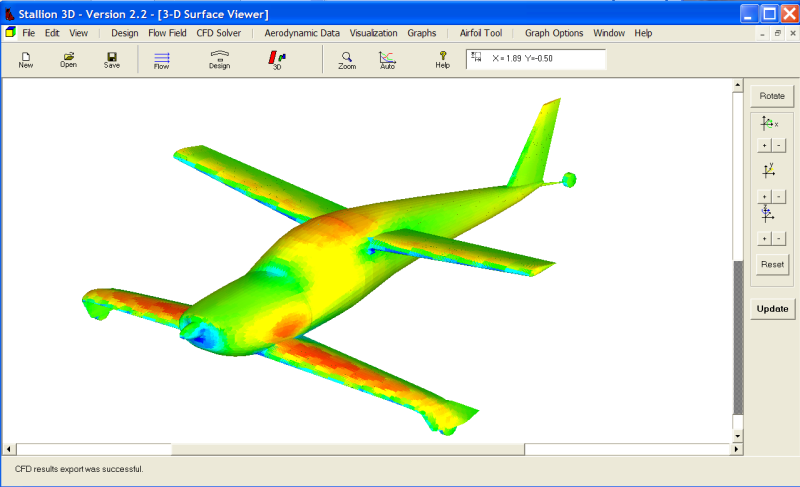Increase X-axis rotation with plus button
Image resolution: width=800 pixels, height=487 pixels.
click(x=764, y=145)
